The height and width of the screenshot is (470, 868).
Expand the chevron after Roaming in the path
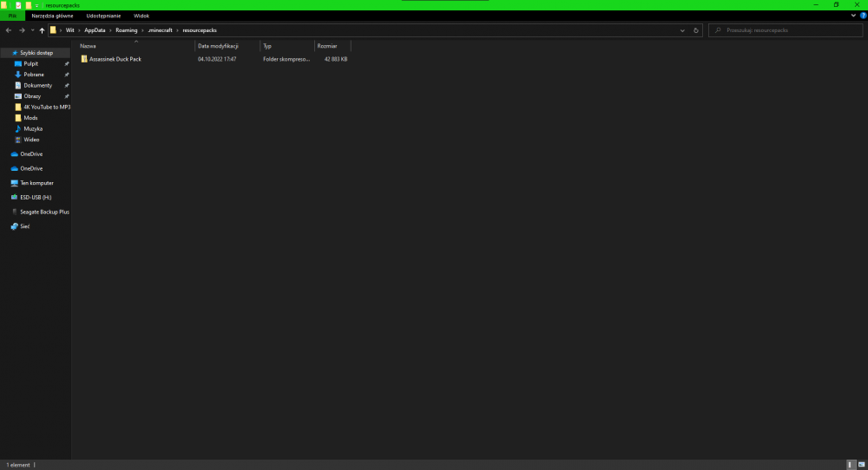(142, 30)
